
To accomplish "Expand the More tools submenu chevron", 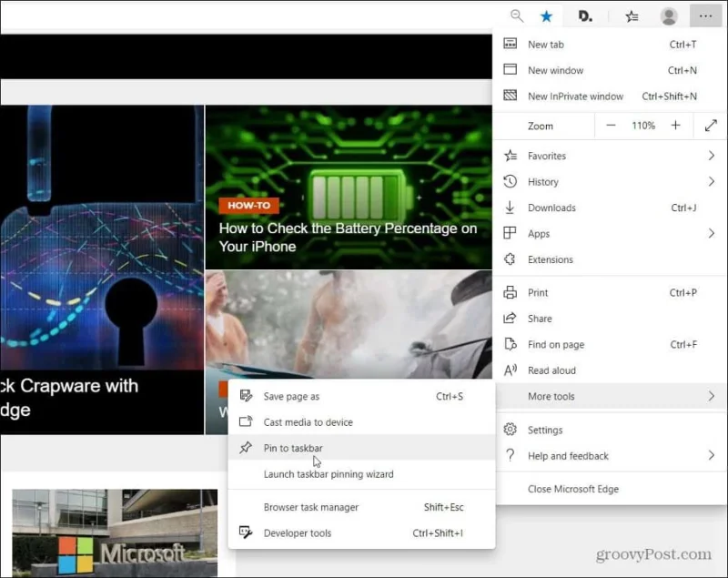I will point(712,396).
